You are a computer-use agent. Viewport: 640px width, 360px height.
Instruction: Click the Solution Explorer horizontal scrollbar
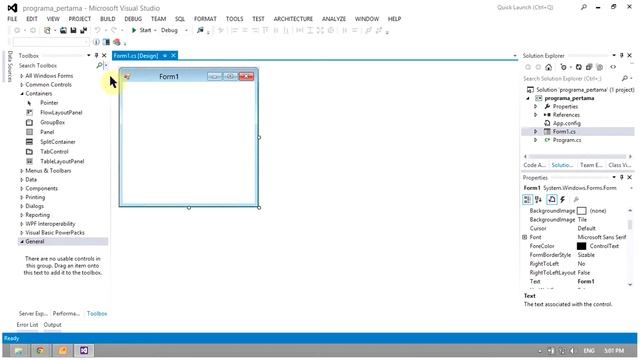(578, 156)
